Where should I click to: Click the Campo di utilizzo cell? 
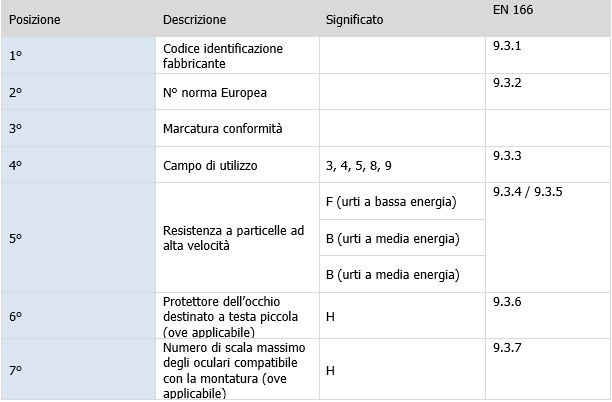(210, 165)
